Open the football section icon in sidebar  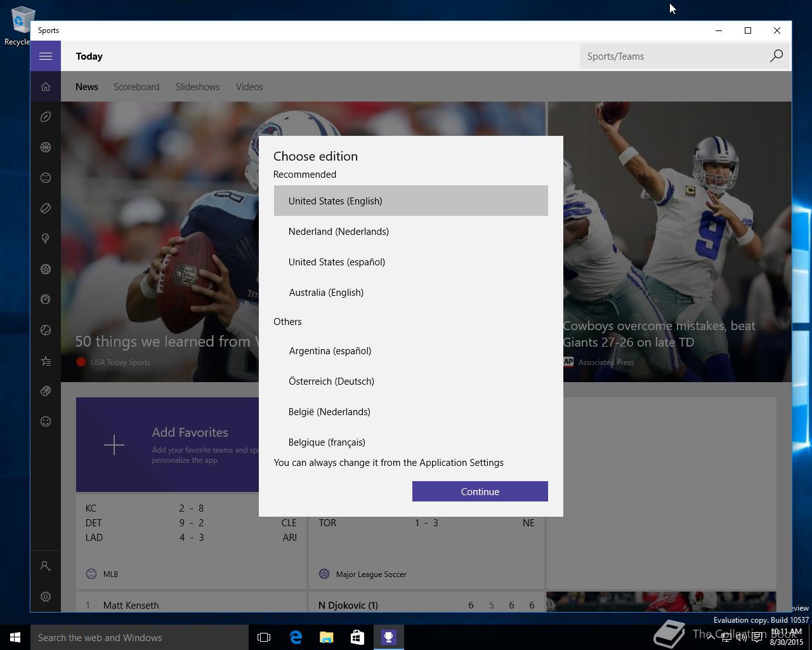click(x=46, y=117)
